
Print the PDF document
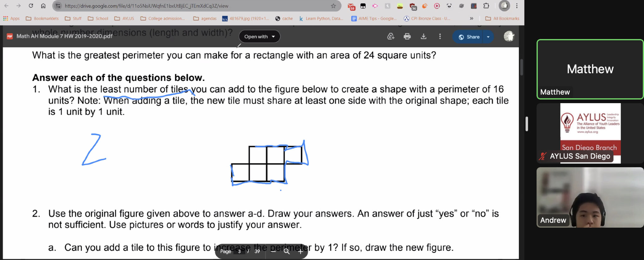click(407, 36)
